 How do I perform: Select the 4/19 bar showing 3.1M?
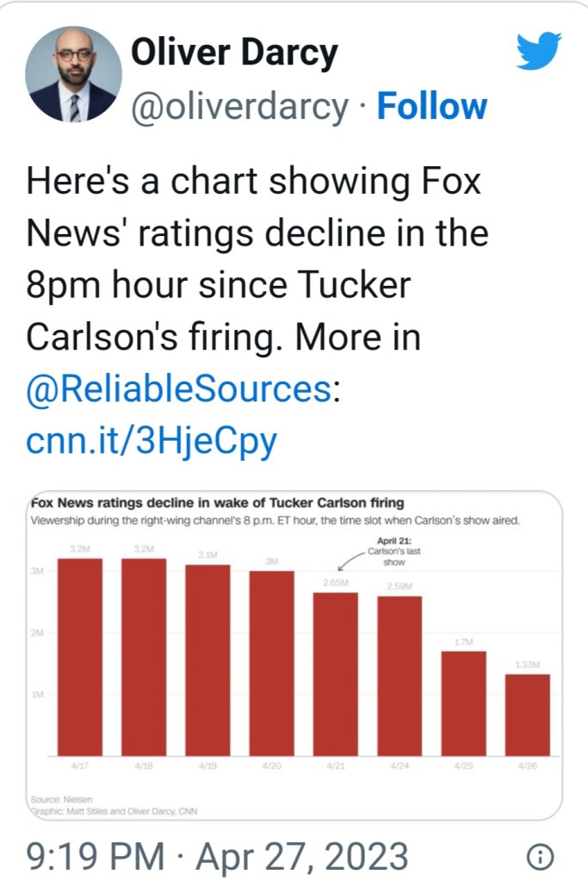(x=207, y=660)
